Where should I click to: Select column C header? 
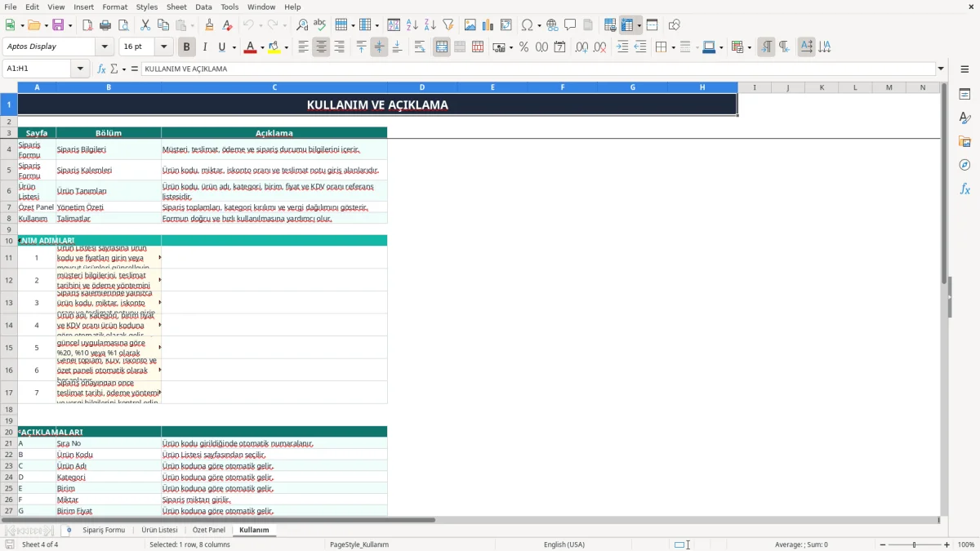point(274,87)
